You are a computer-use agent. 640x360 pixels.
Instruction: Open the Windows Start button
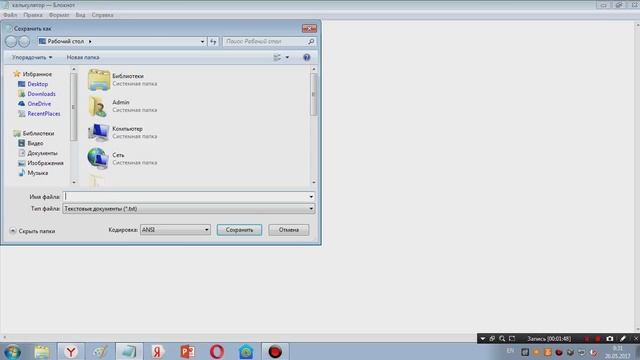[x=13, y=351]
